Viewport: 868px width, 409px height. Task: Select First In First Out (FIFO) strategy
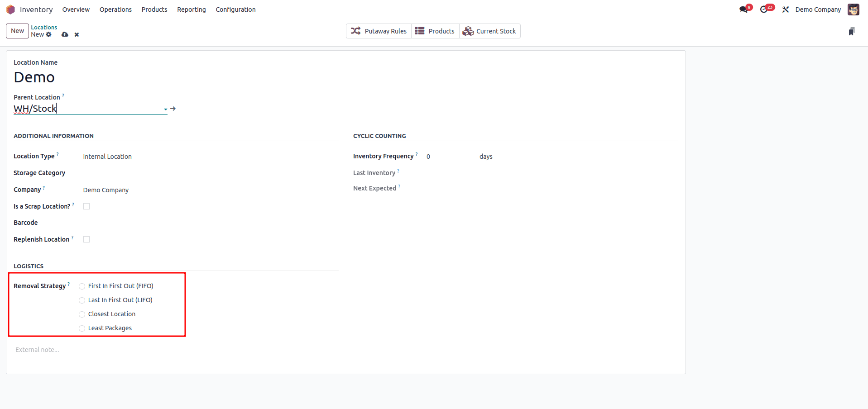(82, 286)
